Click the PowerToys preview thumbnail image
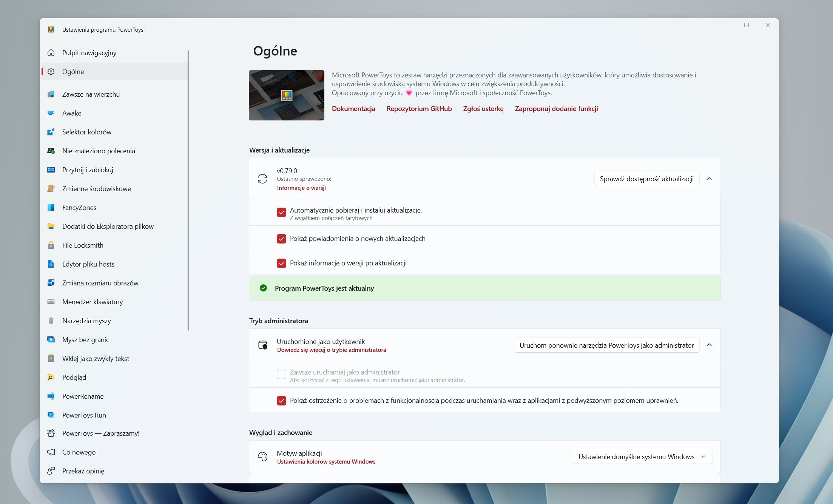 coord(286,95)
